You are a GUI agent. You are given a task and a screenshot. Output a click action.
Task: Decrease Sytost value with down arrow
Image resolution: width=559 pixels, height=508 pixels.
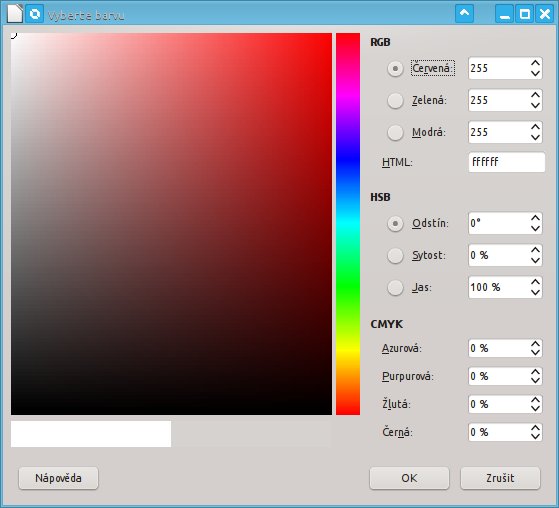coord(535,261)
